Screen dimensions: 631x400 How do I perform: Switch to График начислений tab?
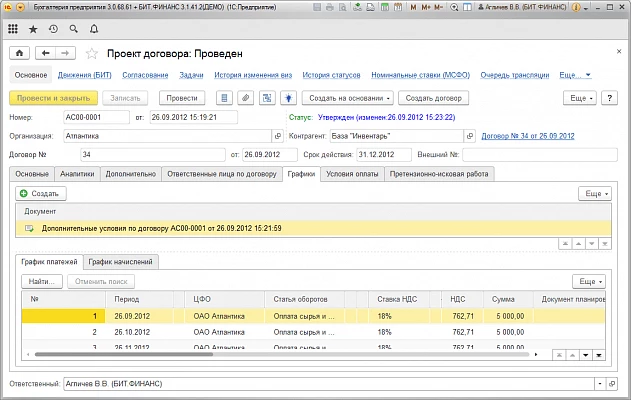click(x=120, y=262)
